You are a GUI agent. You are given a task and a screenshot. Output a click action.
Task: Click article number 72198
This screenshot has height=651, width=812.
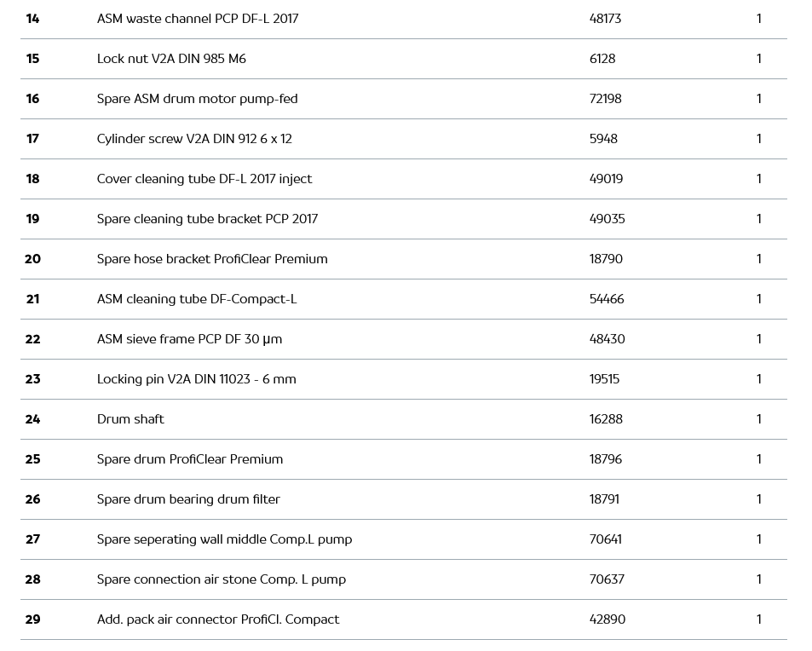tap(605, 99)
